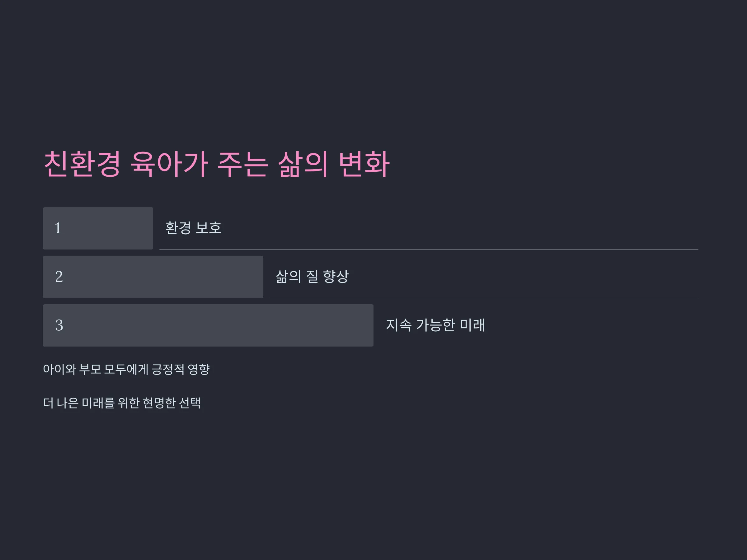Click the 삶의 질 향상 label
This screenshot has height=560, width=747.
pyautogui.click(x=312, y=277)
